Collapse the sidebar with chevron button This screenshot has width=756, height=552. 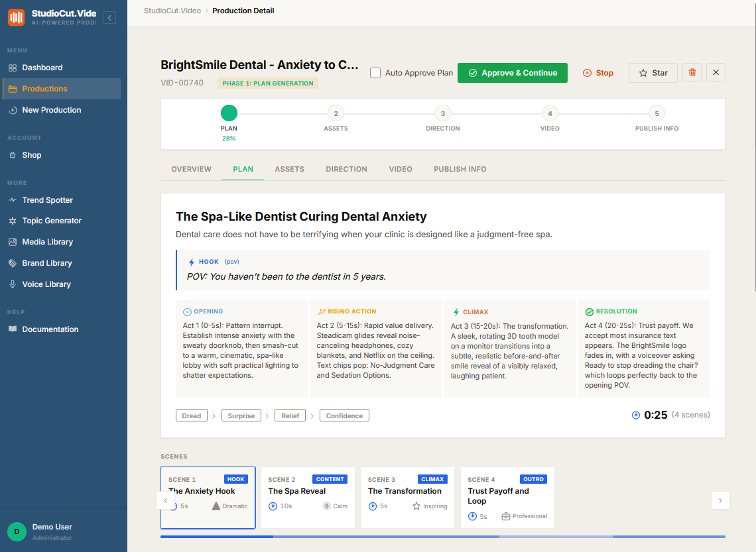point(109,18)
